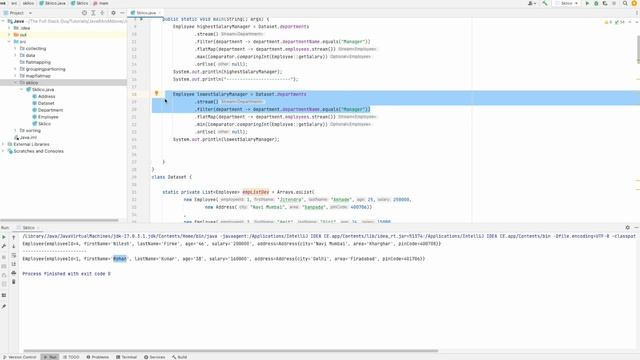Toggle Soft-Wrap icon in Run console
This screenshot has height=360, width=640.
coord(13,256)
